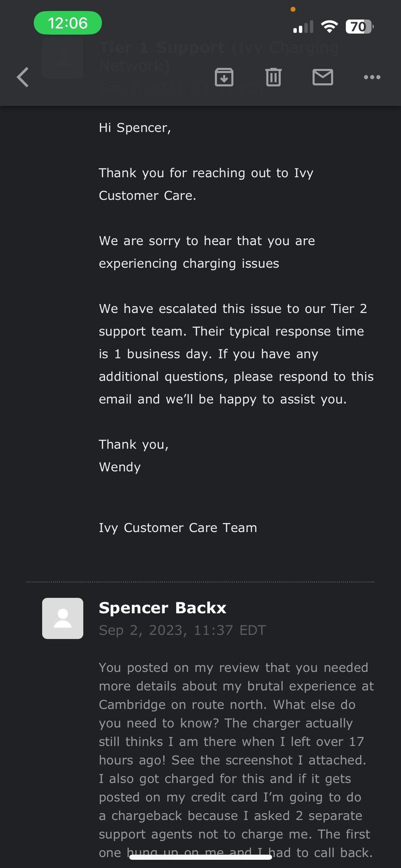
Task: Tap the Sep 2, 2023, 11:37 EDT timestamp
Action: point(182,630)
